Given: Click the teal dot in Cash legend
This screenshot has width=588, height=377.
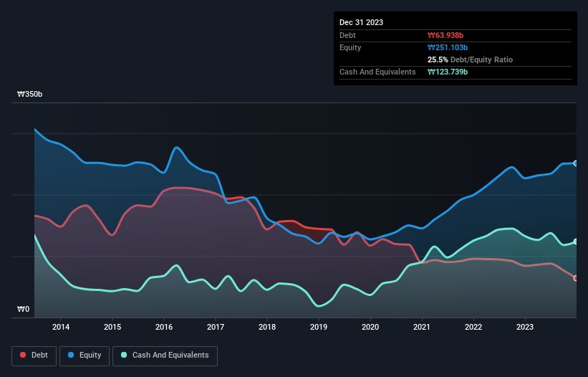Looking at the screenshot, I should pos(124,355).
